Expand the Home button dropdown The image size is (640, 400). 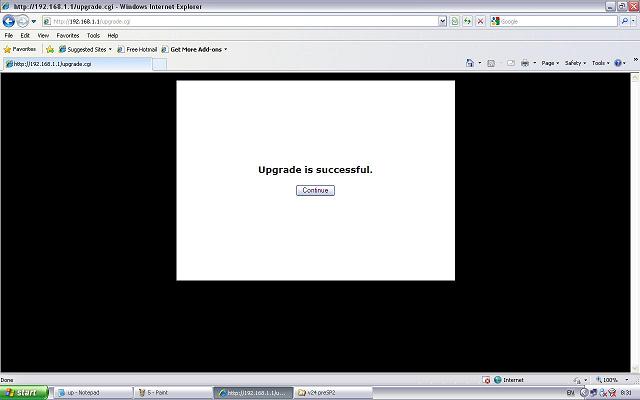tap(480, 63)
